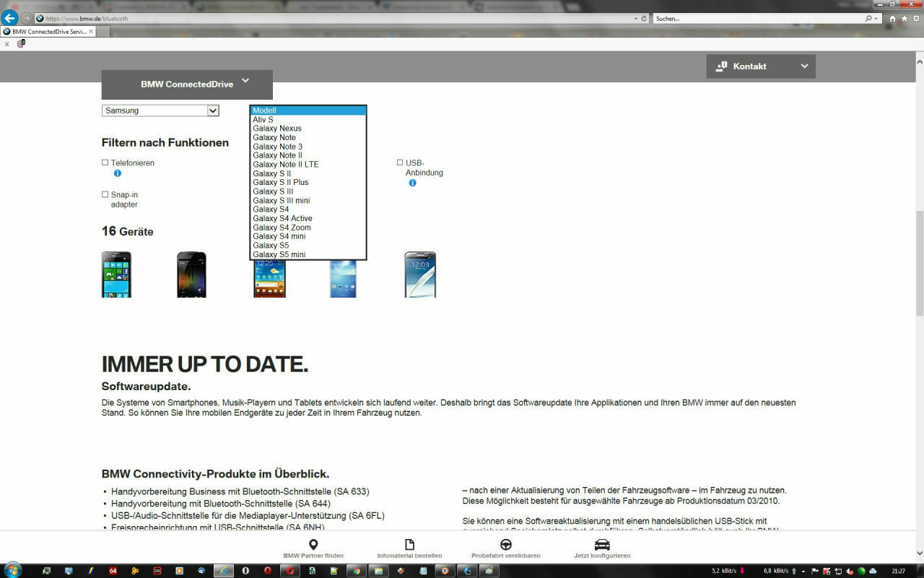Click the speech bubble icon next to Kontakt

coord(721,66)
